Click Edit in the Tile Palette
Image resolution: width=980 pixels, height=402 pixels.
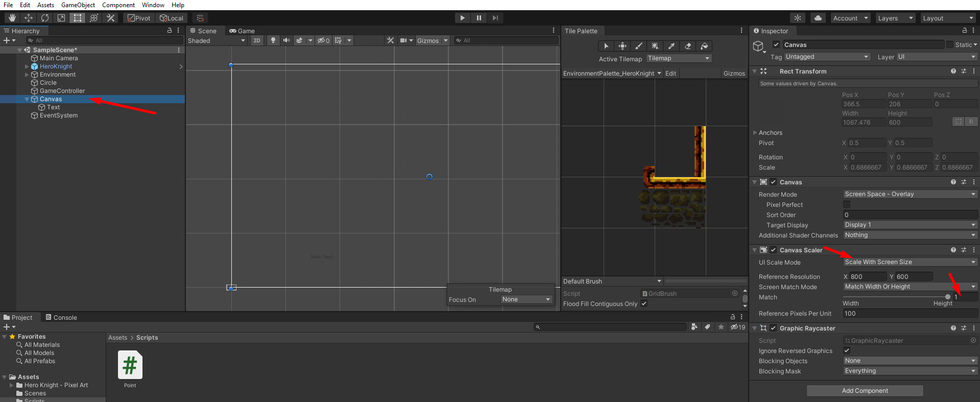[x=671, y=74]
